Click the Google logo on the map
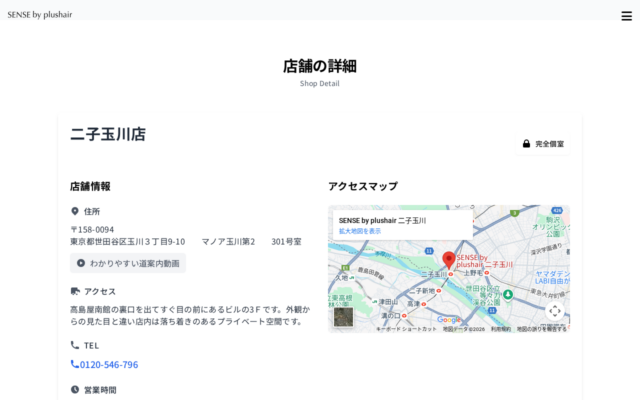The image size is (640, 400). tap(449, 320)
